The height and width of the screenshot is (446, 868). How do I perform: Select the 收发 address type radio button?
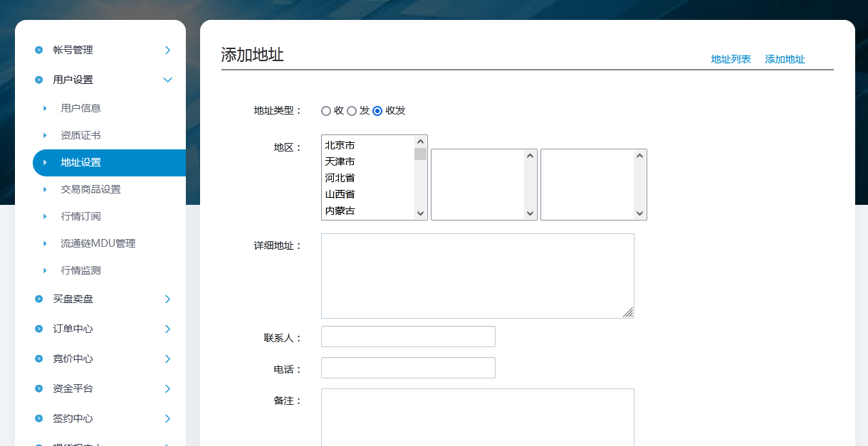(377, 111)
